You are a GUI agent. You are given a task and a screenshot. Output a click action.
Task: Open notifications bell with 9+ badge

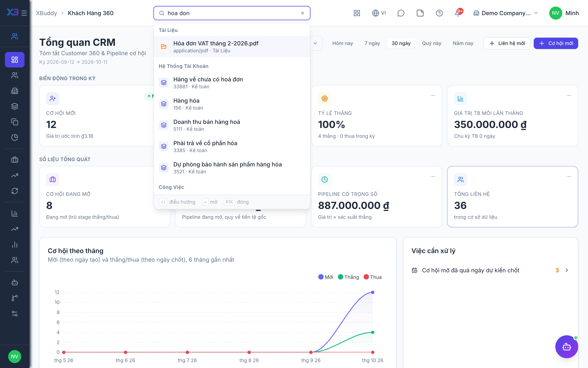click(x=458, y=13)
